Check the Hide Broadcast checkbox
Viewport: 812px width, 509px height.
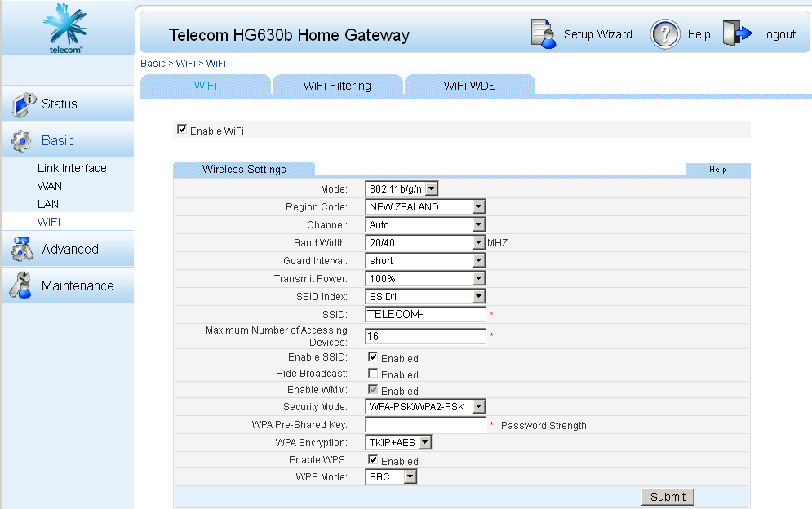click(373, 373)
